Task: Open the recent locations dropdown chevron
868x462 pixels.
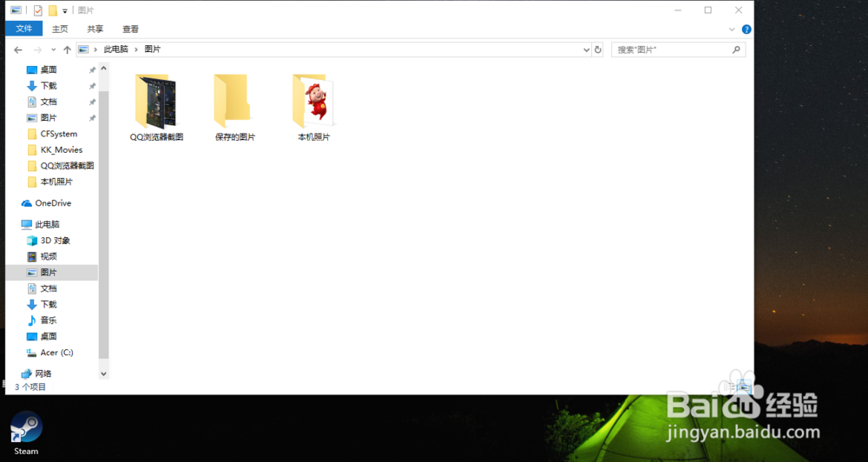Action: 53,49
